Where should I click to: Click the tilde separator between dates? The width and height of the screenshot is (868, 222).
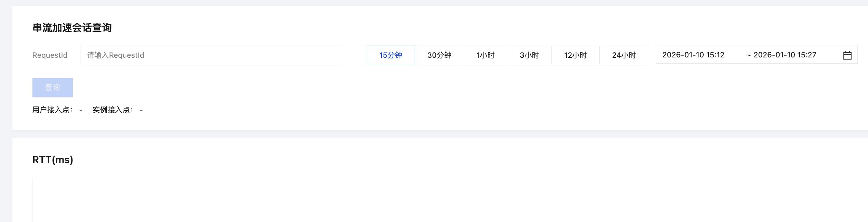point(748,55)
